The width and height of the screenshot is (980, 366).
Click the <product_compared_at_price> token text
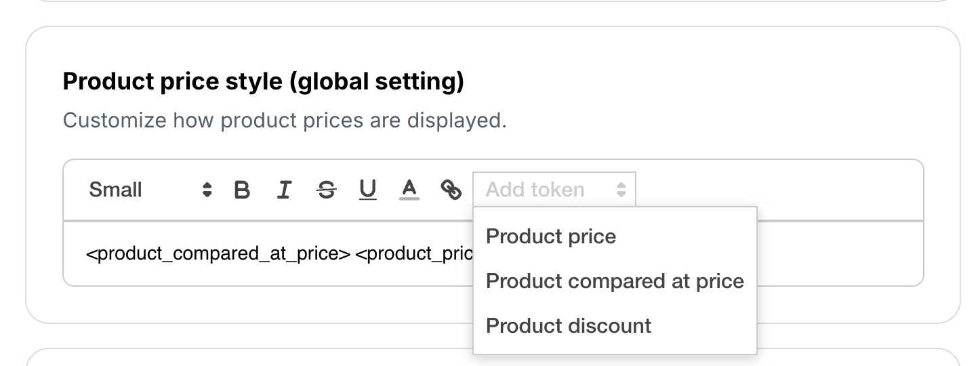218,254
